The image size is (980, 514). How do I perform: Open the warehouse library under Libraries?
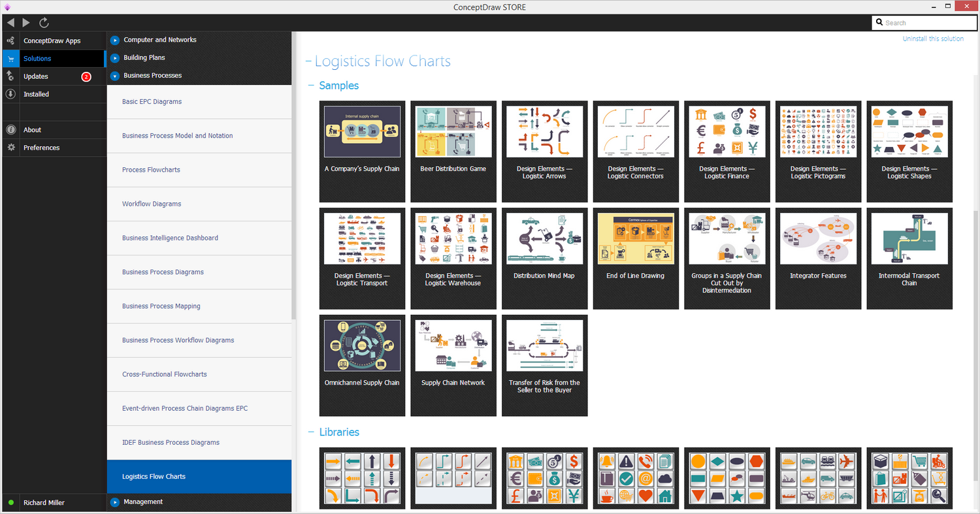(x=909, y=478)
